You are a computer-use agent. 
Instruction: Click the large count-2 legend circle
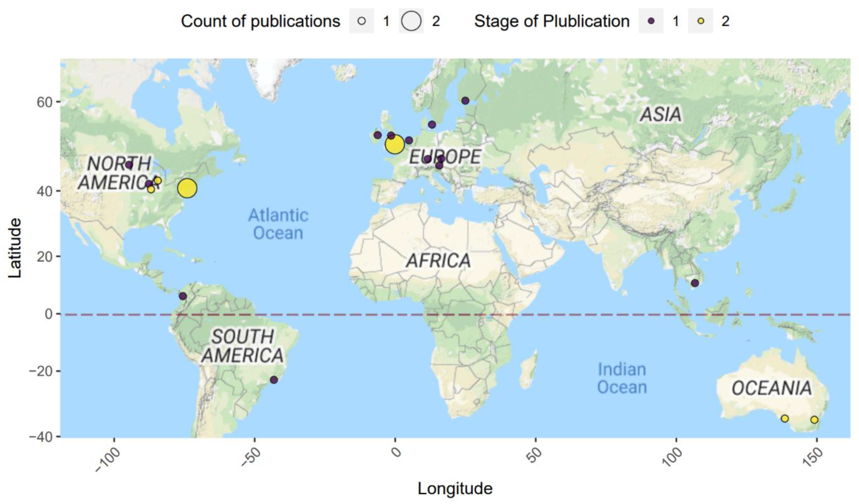[411, 21]
